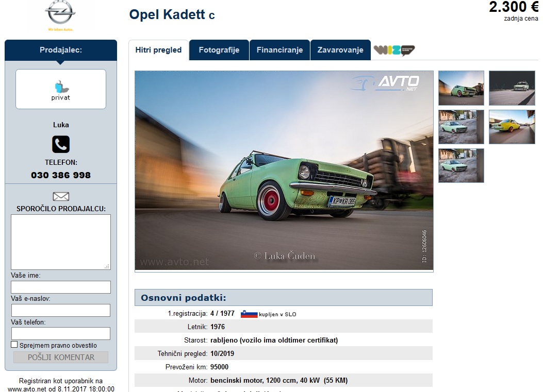Image resolution: width=543 pixels, height=392 pixels.
Task: Click the Slovenian flag icon
Action: 249,314
